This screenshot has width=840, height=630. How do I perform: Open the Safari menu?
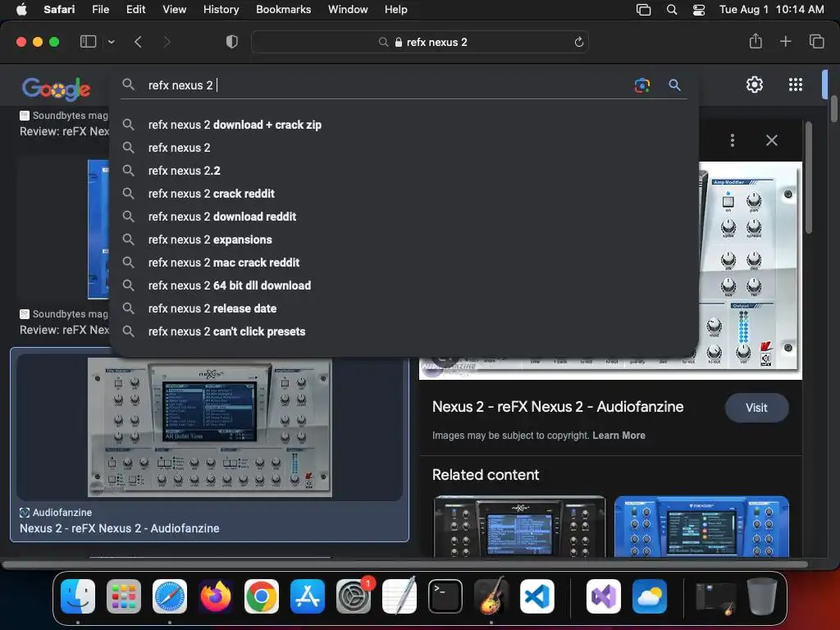[59, 9]
